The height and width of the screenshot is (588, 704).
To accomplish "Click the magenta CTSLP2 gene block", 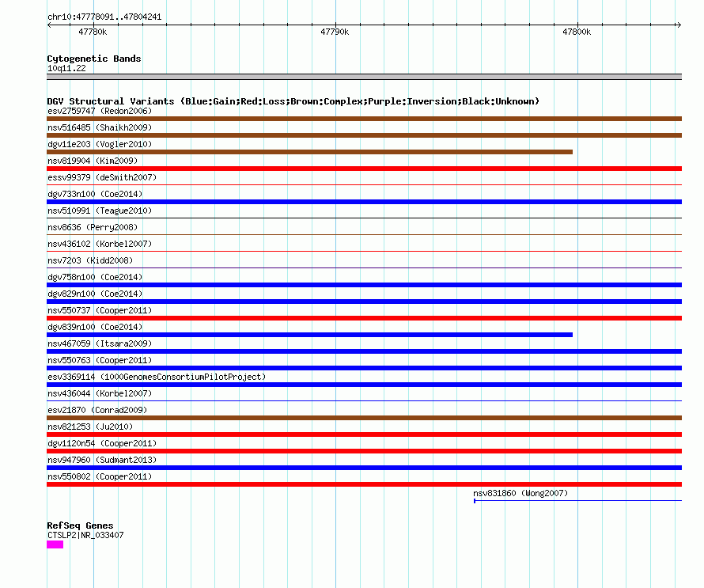I will 55,544.
